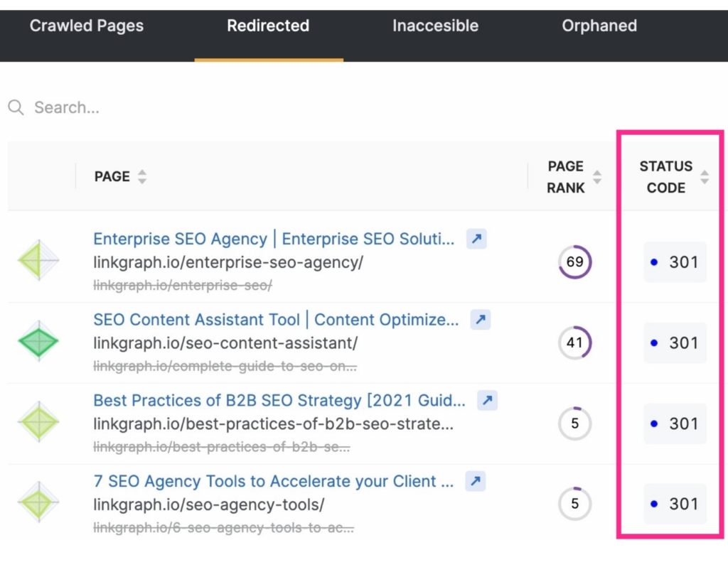Sort by Status Code column arrows

(704, 177)
